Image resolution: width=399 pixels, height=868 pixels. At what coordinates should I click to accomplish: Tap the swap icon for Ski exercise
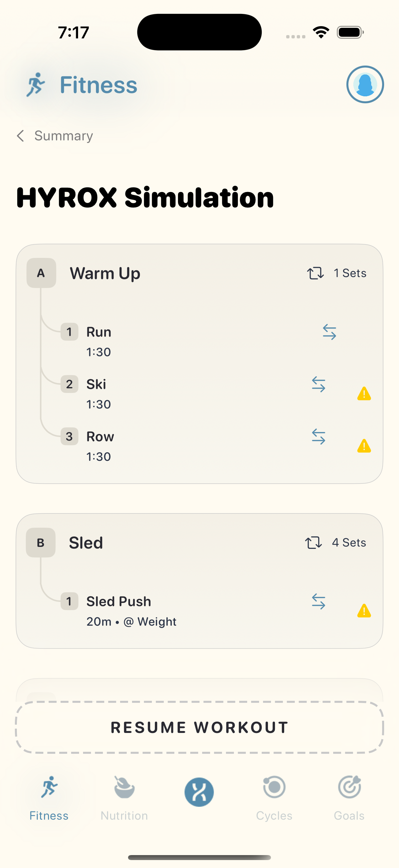[x=319, y=384]
